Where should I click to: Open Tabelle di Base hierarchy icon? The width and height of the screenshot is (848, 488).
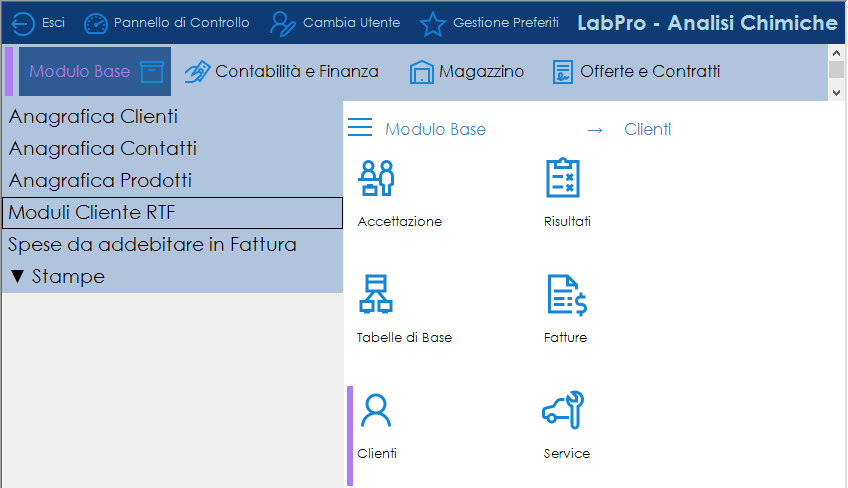(x=376, y=294)
